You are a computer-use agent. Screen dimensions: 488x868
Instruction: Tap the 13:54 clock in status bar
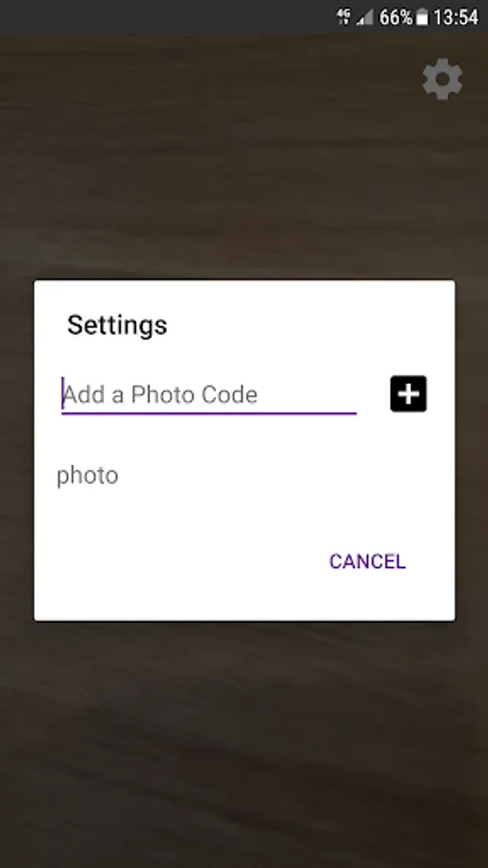click(455, 17)
